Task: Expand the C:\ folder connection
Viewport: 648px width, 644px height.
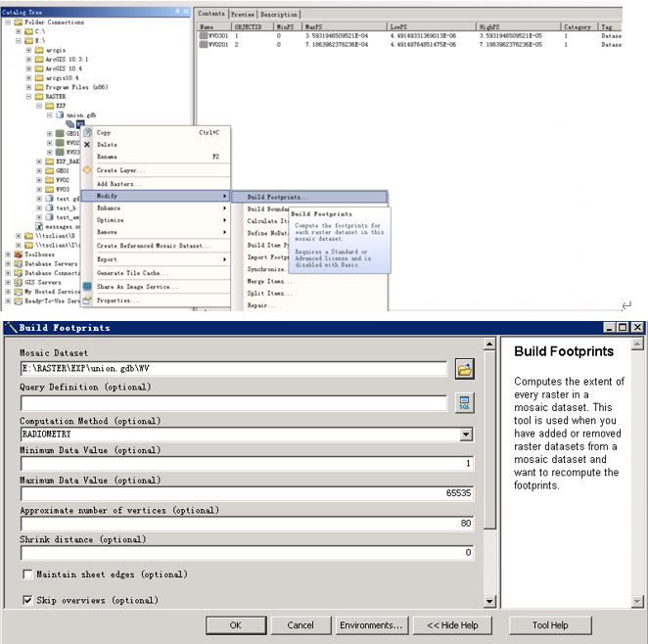Action: click(19, 31)
